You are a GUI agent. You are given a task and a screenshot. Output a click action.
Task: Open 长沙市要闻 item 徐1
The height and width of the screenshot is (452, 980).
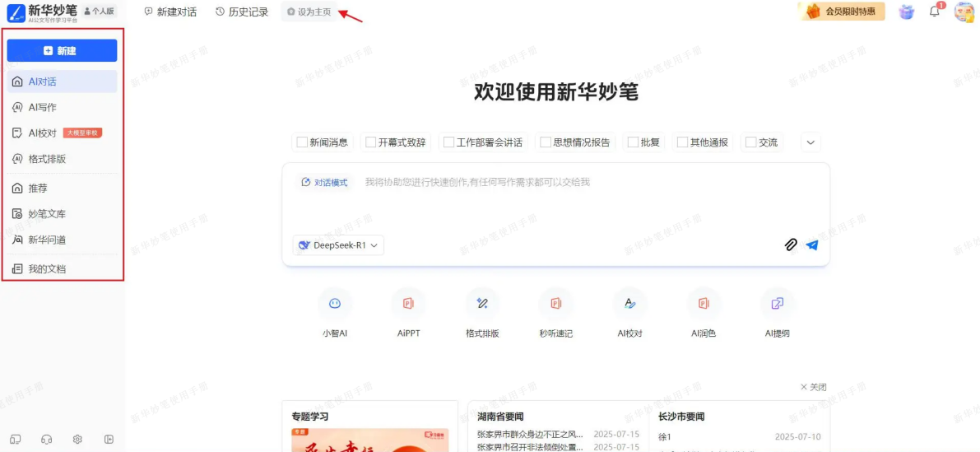pos(664,437)
